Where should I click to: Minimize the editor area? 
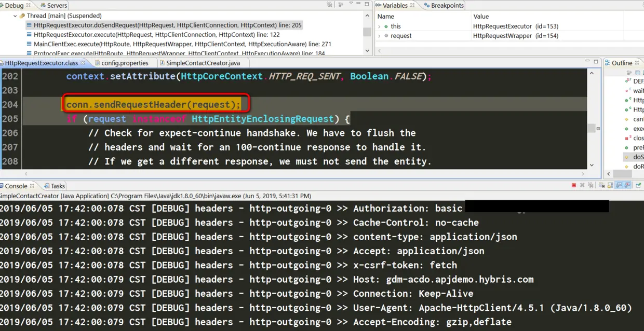(x=587, y=61)
